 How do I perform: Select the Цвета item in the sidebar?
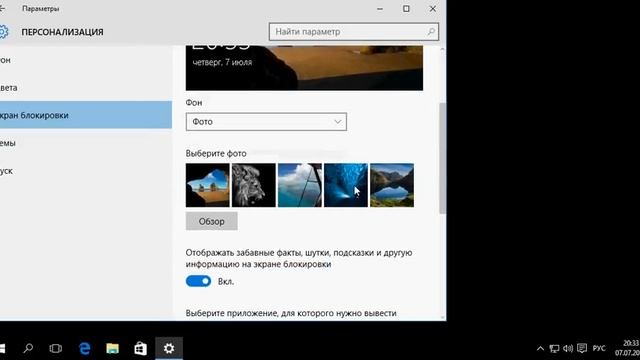pos(86,88)
